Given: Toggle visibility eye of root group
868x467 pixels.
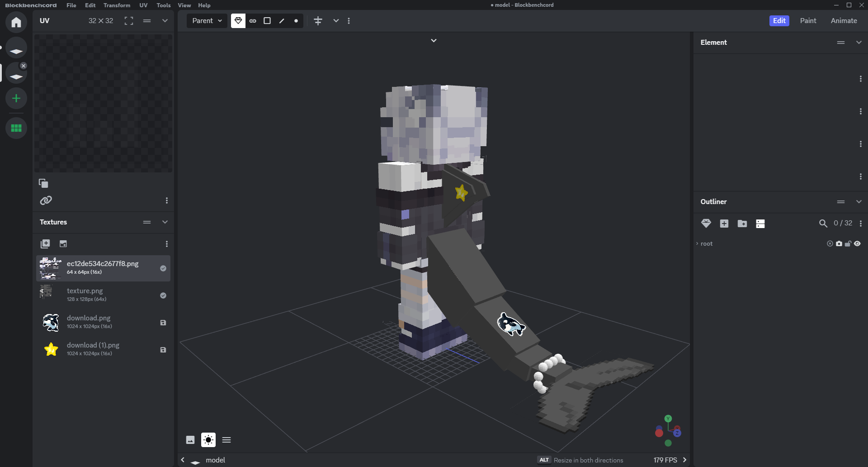Looking at the screenshot, I should [858, 243].
